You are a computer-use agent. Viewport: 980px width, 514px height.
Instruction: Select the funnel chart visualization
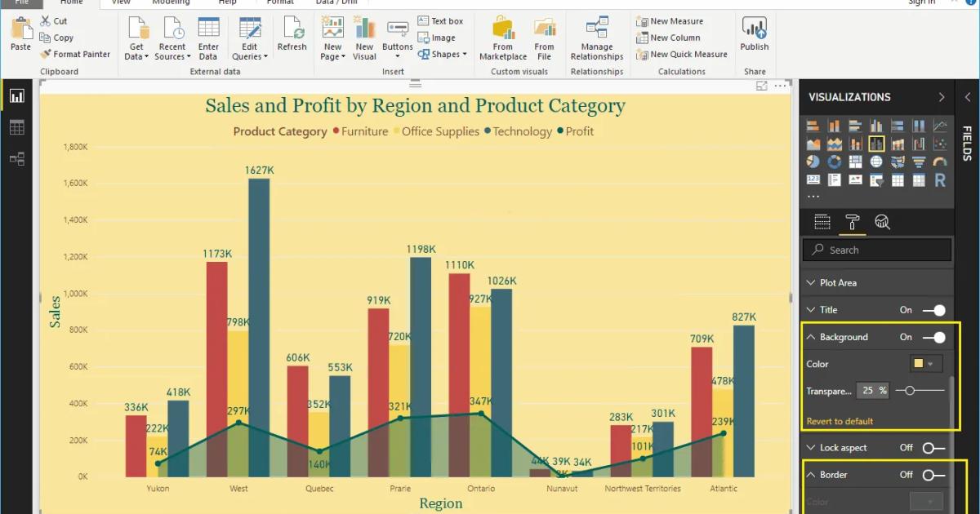point(918,160)
